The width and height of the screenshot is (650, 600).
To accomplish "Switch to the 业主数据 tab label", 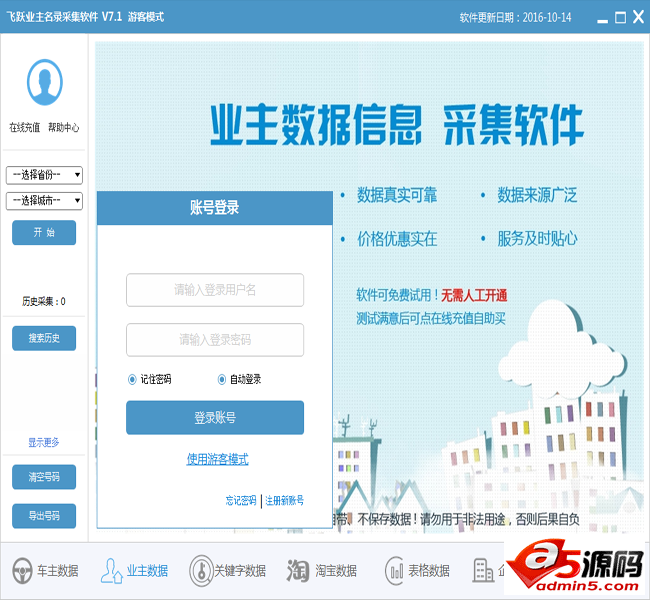I will pyautogui.click(x=148, y=571).
